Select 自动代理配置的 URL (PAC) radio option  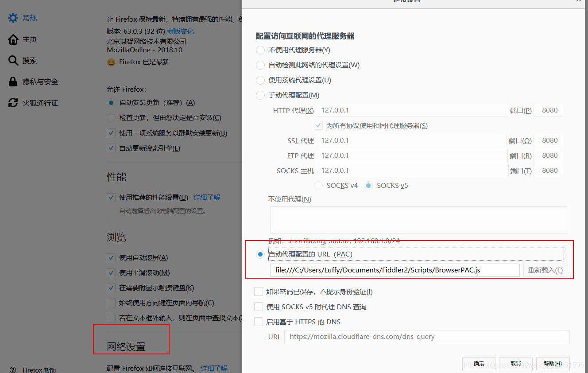coord(260,254)
